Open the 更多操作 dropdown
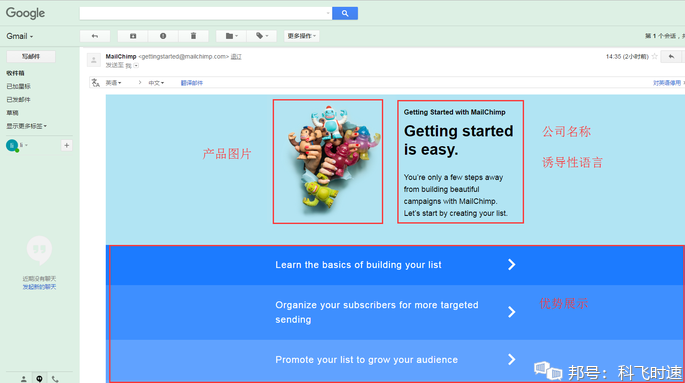 coord(301,36)
